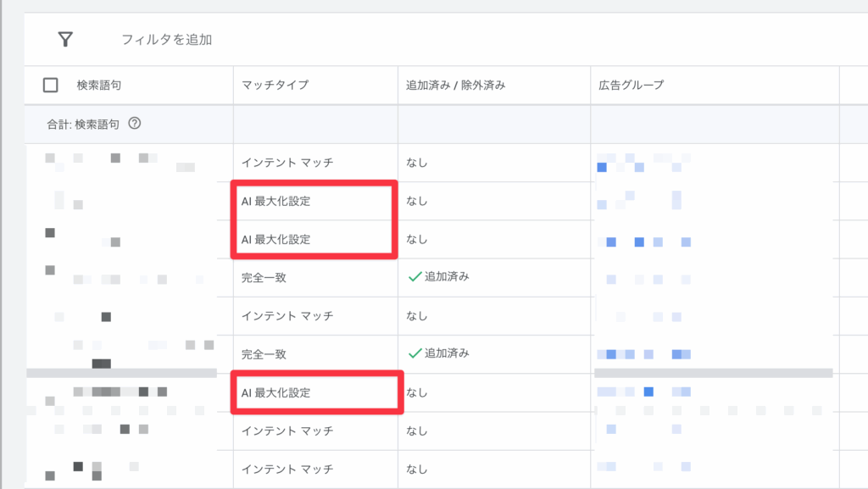
Task: Click the lower 追加済み status text
Action: (447, 353)
